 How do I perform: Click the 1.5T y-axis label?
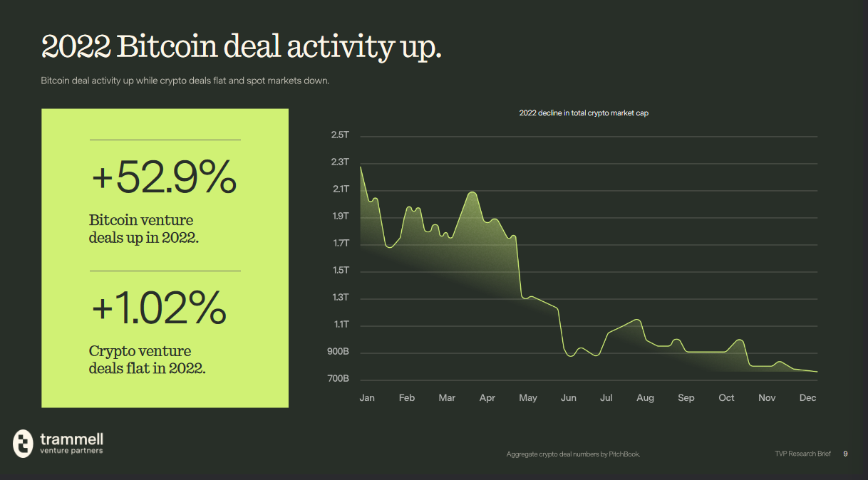point(340,271)
